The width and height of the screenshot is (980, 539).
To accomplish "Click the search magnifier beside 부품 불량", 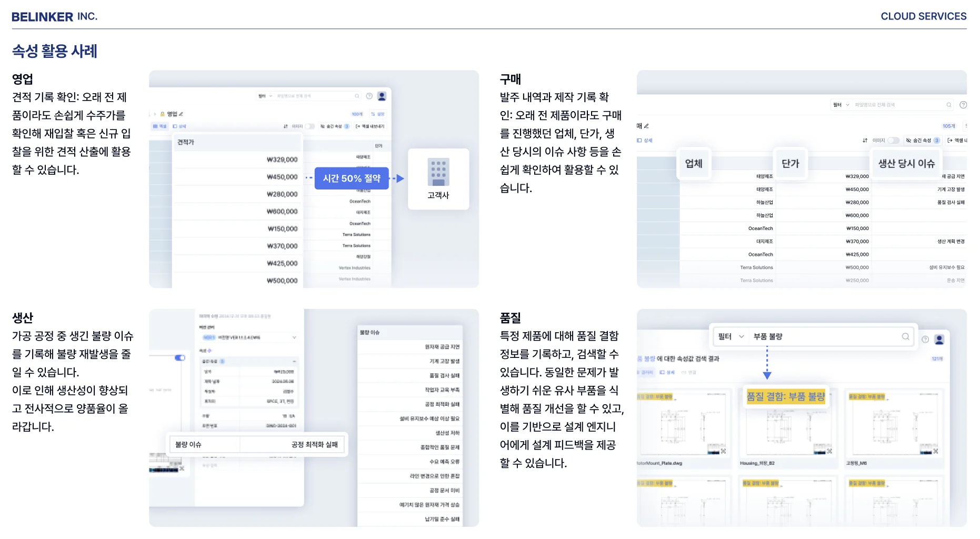I will (906, 336).
